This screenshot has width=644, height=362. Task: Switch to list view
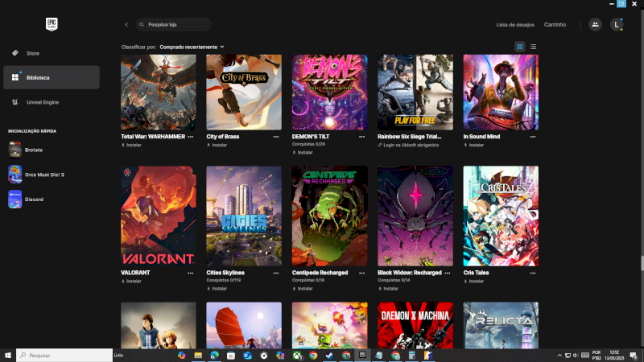click(533, 47)
